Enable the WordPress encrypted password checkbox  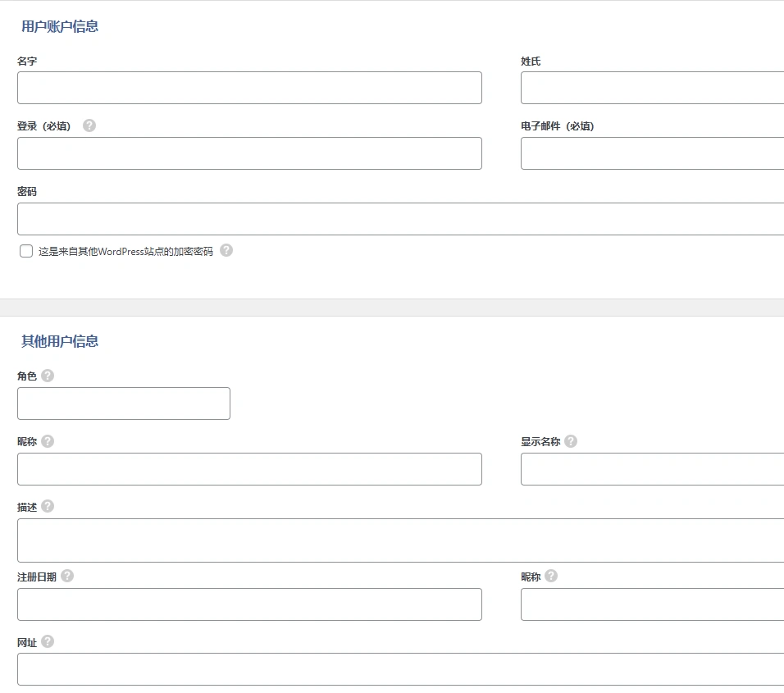(x=25, y=251)
